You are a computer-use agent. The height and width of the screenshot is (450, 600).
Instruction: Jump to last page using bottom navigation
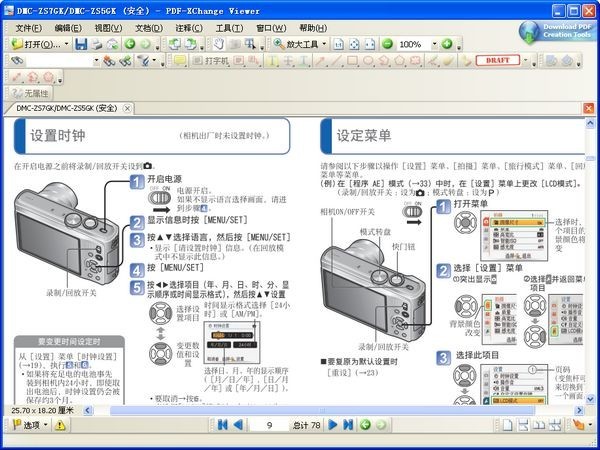pyautogui.click(x=348, y=425)
